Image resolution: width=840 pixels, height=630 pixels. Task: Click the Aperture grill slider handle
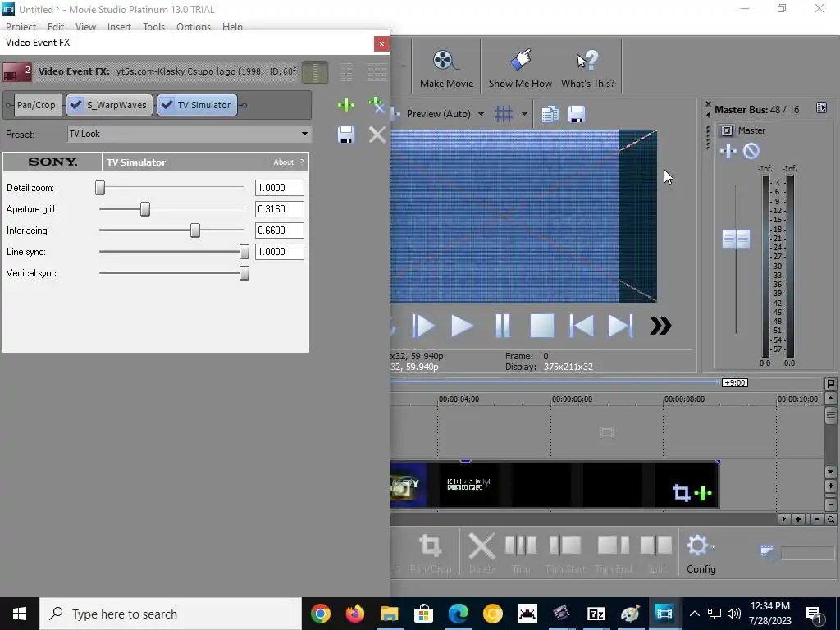pyautogui.click(x=145, y=209)
